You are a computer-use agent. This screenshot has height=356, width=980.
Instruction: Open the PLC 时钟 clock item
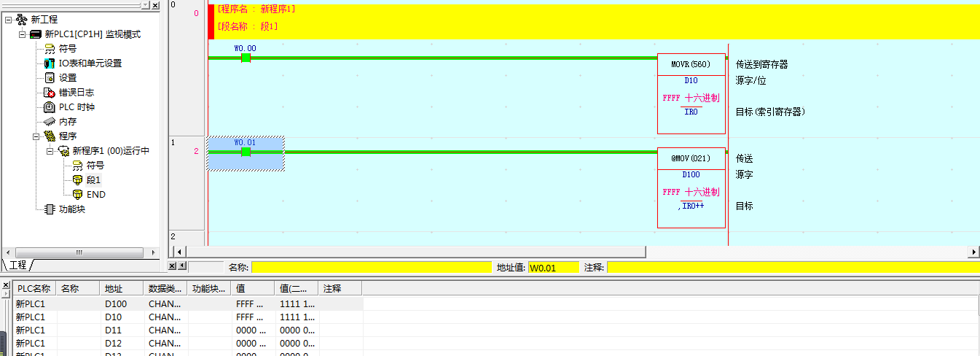[x=77, y=107]
